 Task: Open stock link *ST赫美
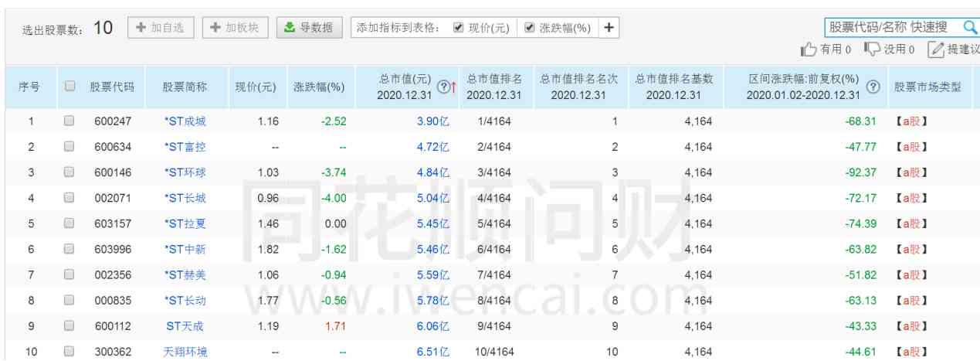(x=185, y=274)
